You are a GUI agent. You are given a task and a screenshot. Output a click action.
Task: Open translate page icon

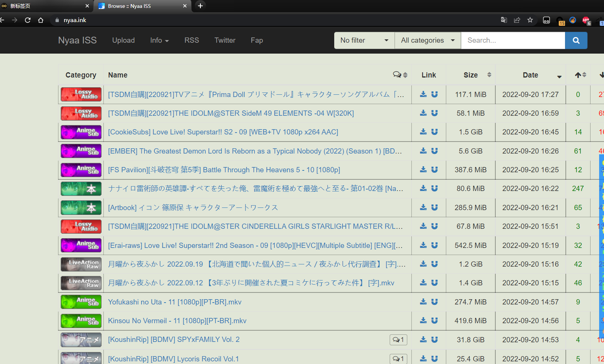tap(504, 20)
